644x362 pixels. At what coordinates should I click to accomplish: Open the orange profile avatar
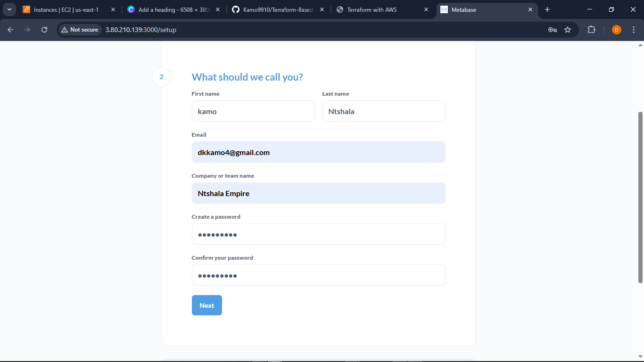[x=616, y=30]
